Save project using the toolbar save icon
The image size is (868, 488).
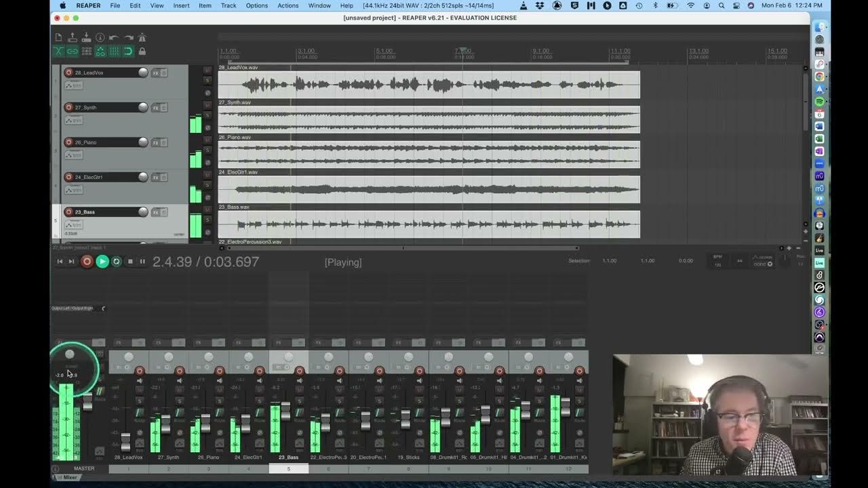coord(86,37)
